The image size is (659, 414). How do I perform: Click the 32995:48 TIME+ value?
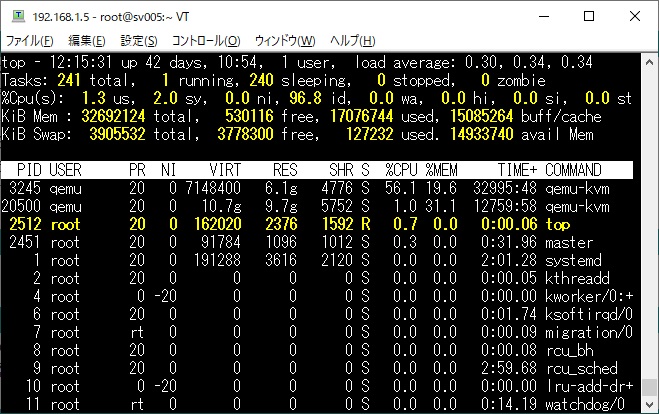pyautogui.click(x=505, y=188)
